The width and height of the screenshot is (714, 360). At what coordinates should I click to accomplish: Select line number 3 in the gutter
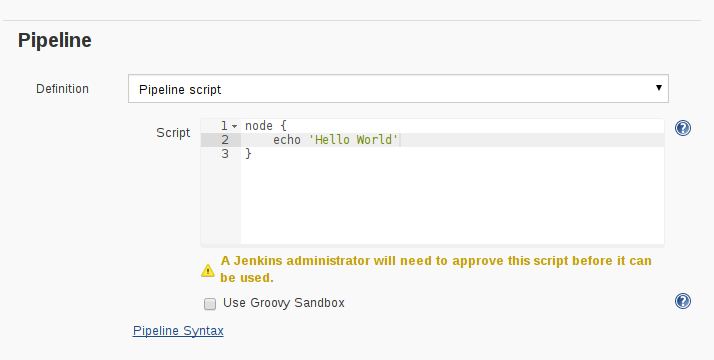[225, 154]
